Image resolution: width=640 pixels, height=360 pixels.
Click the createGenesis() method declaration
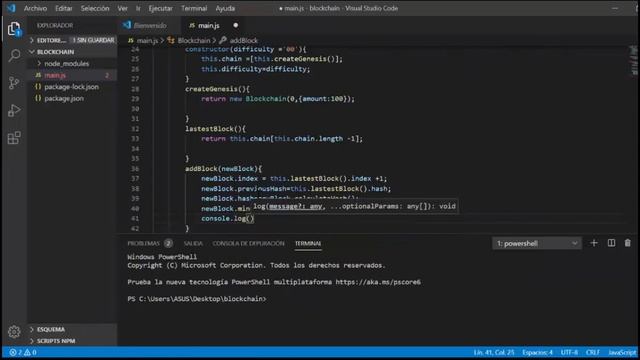(217, 89)
